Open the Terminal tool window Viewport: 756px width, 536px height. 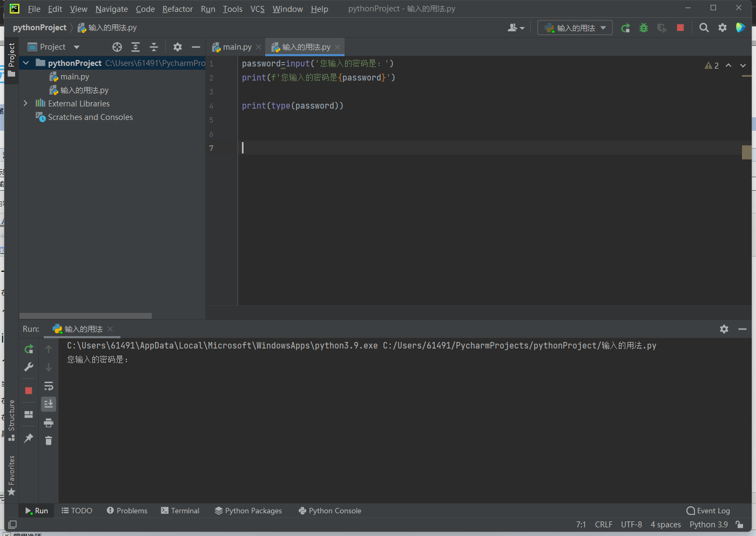(180, 511)
